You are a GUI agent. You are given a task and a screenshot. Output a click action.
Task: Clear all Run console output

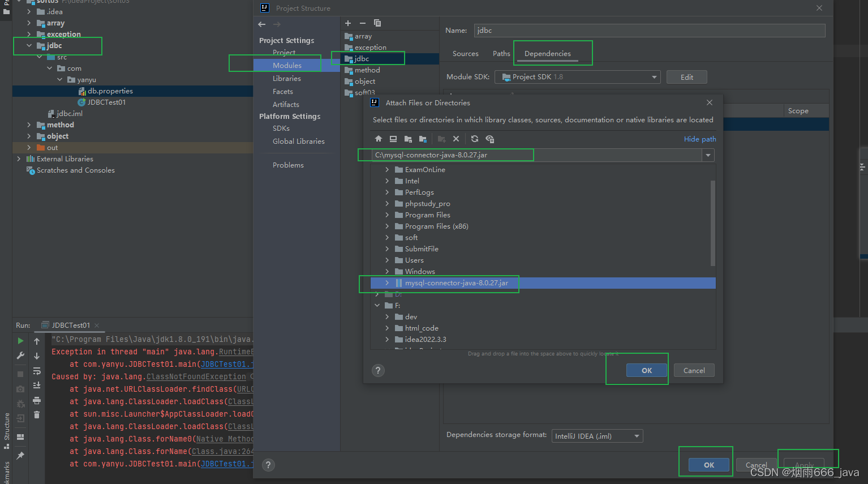pyautogui.click(x=37, y=415)
